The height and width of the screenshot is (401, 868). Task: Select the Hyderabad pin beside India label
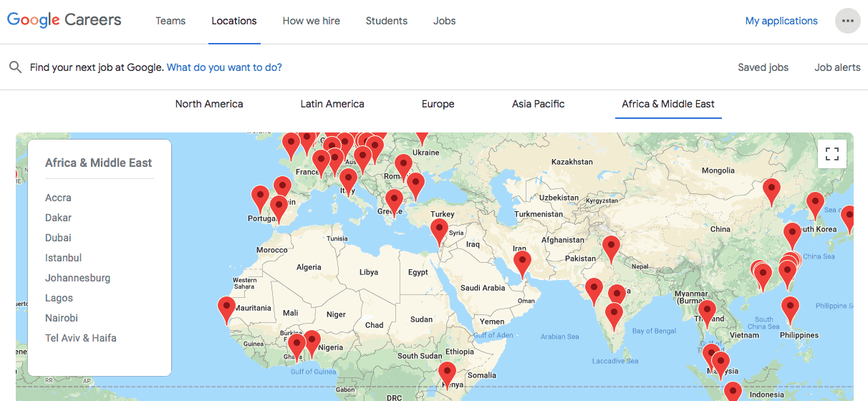coord(617,298)
